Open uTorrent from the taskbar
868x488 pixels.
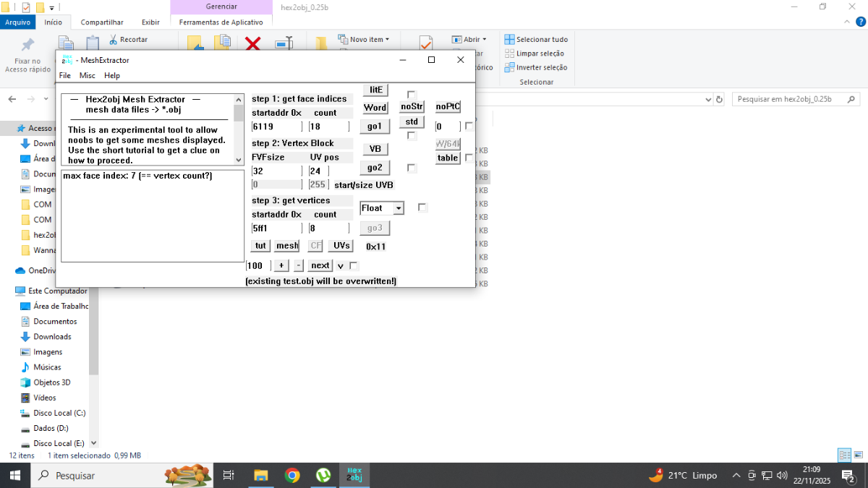[x=323, y=475]
